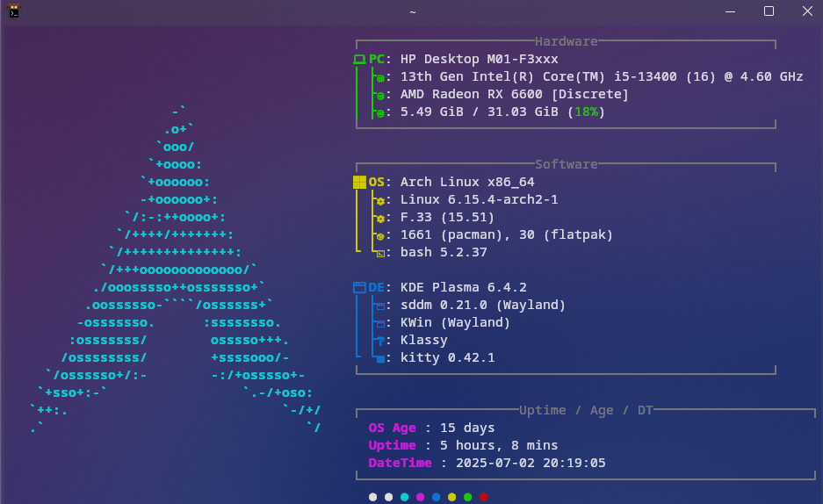The image size is (823, 504).
Task: Click the green laptop icon beside PC
Action: click(359, 59)
